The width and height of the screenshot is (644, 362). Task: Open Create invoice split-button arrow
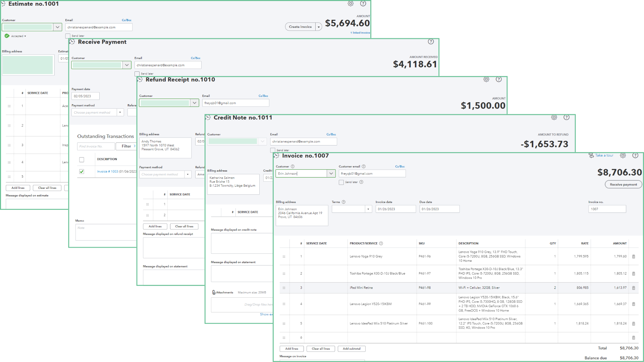319,27
